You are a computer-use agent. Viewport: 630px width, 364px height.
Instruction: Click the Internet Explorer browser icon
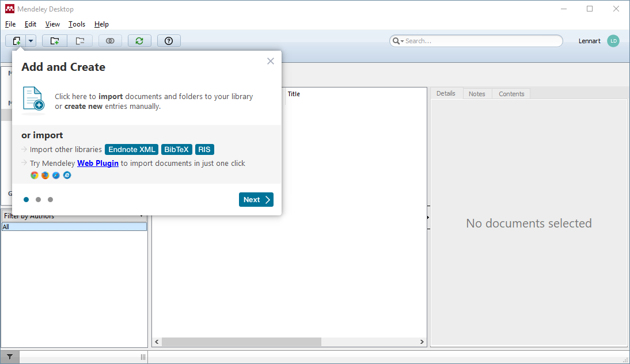coord(67,175)
